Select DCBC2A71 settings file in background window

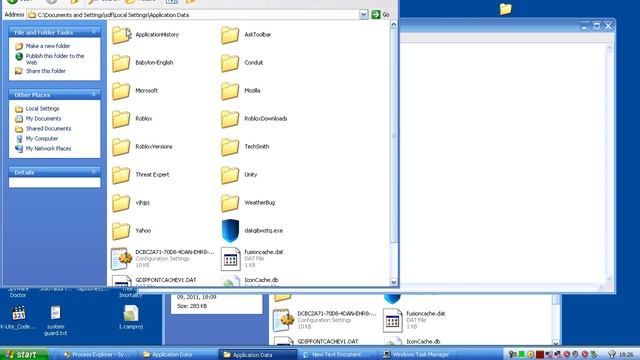tap(325, 320)
